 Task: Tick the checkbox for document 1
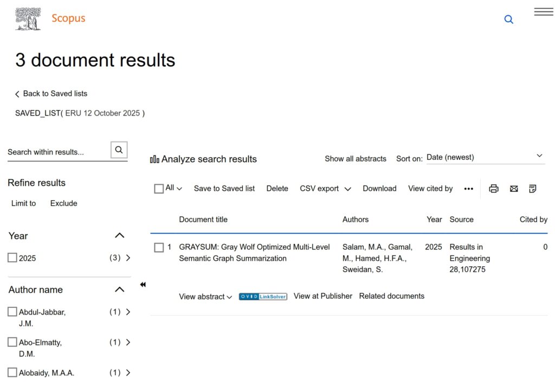click(x=159, y=248)
